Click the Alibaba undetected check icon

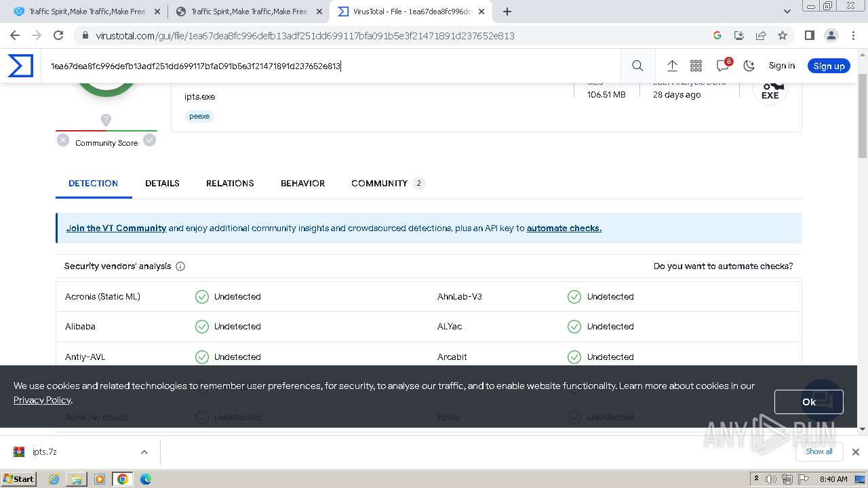[x=202, y=327]
